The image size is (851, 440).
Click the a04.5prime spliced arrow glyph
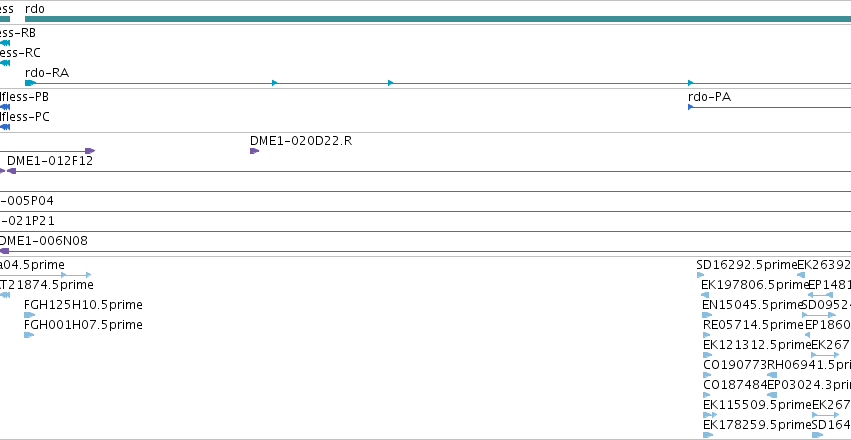click(x=46, y=275)
